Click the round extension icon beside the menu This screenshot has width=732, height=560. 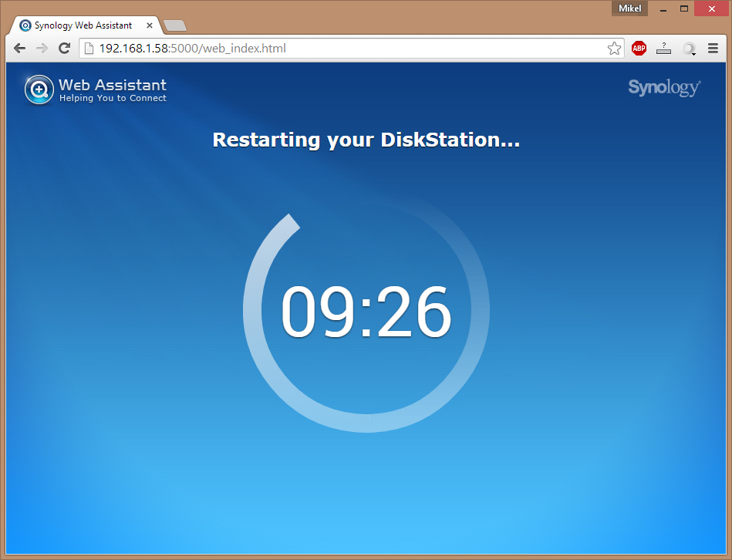[x=689, y=49]
